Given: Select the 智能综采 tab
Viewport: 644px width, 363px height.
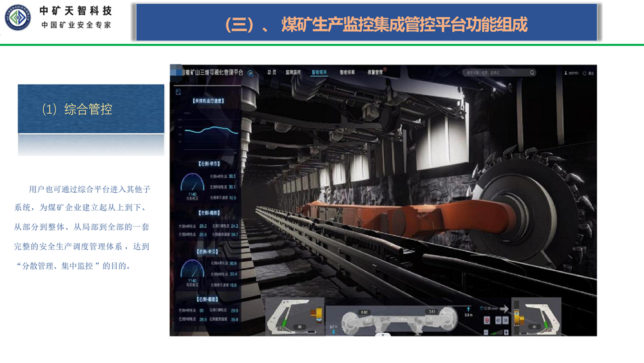Looking at the screenshot, I should pos(319,73).
